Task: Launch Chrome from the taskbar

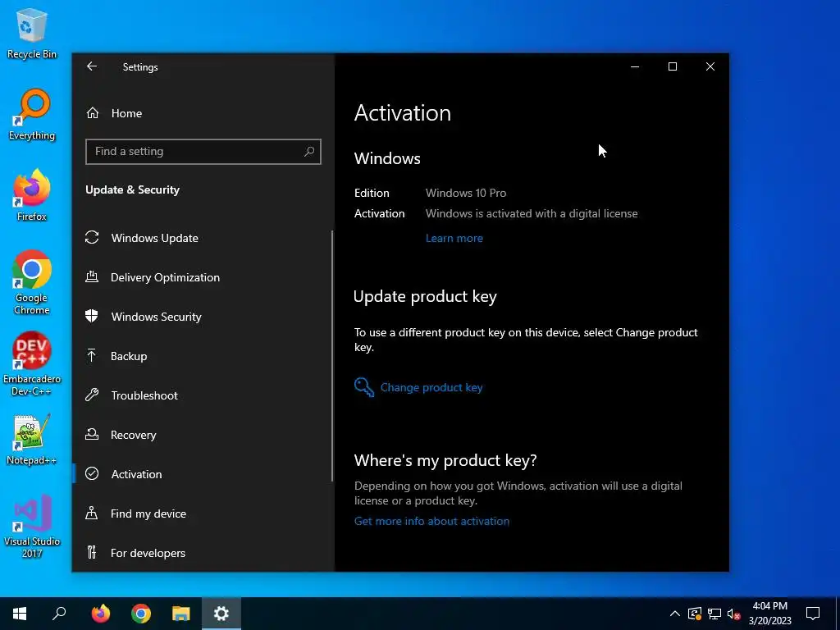Action: coord(141,614)
